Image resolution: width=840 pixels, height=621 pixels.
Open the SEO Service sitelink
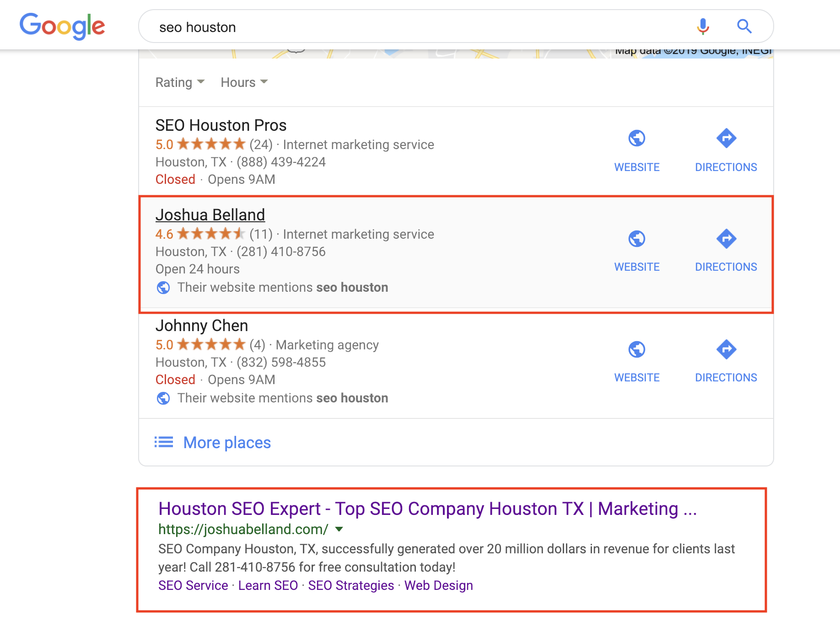coord(193,585)
